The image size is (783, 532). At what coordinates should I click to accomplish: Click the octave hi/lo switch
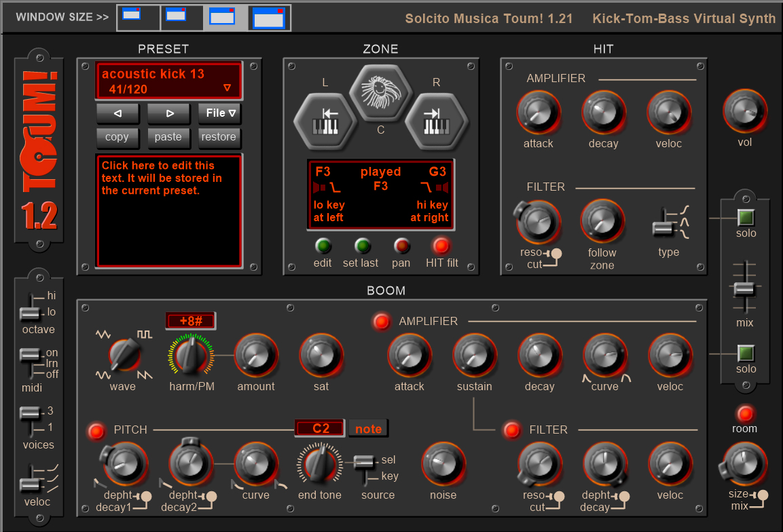[x=31, y=306]
